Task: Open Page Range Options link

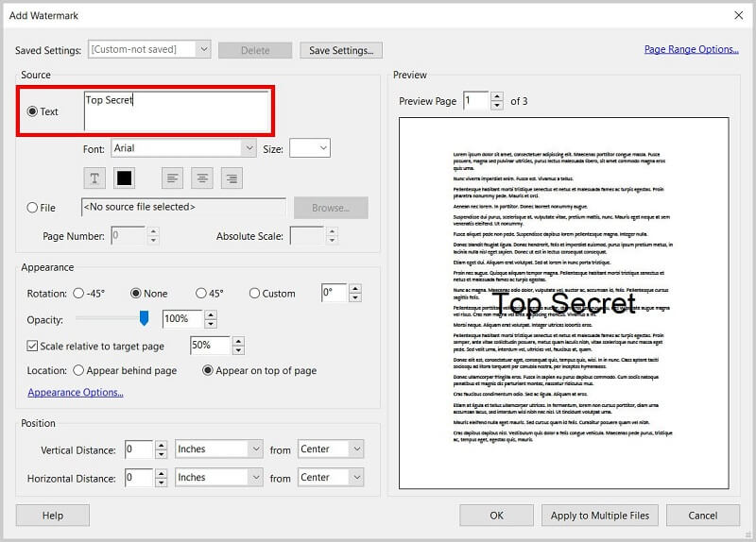Action: pos(691,49)
